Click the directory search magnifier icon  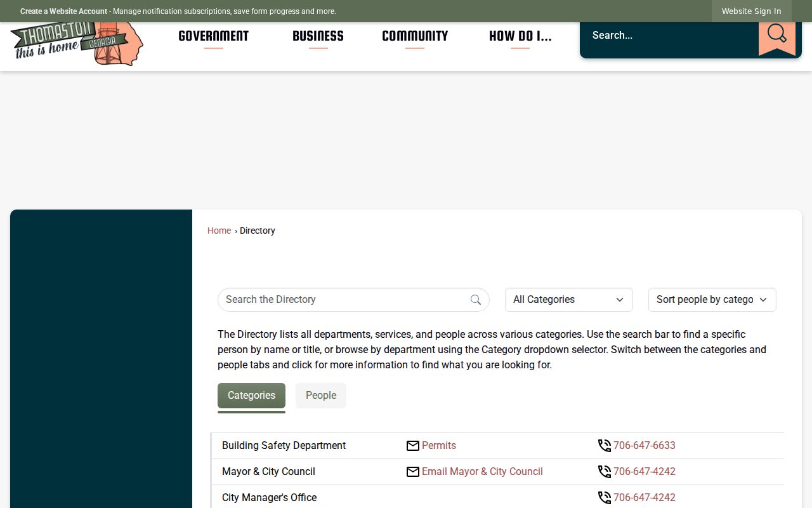[476, 300]
